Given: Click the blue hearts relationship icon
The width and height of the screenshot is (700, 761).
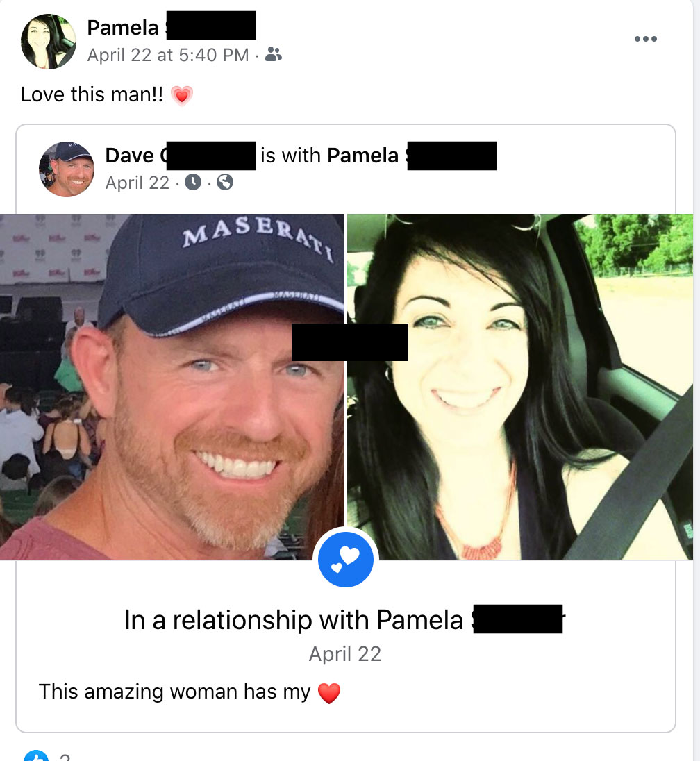Looking at the screenshot, I should coord(345,559).
